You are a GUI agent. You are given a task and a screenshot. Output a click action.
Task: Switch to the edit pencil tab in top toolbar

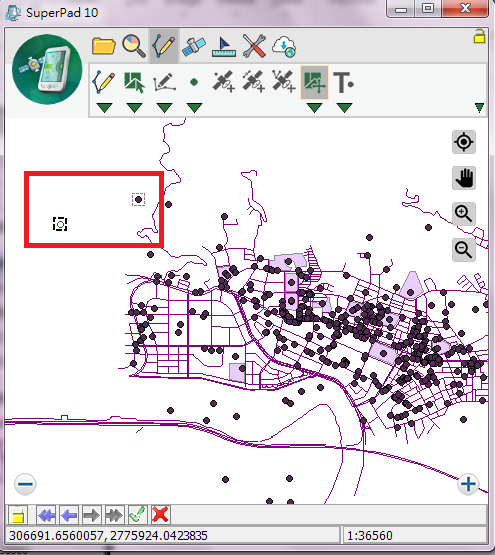tap(164, 46)
